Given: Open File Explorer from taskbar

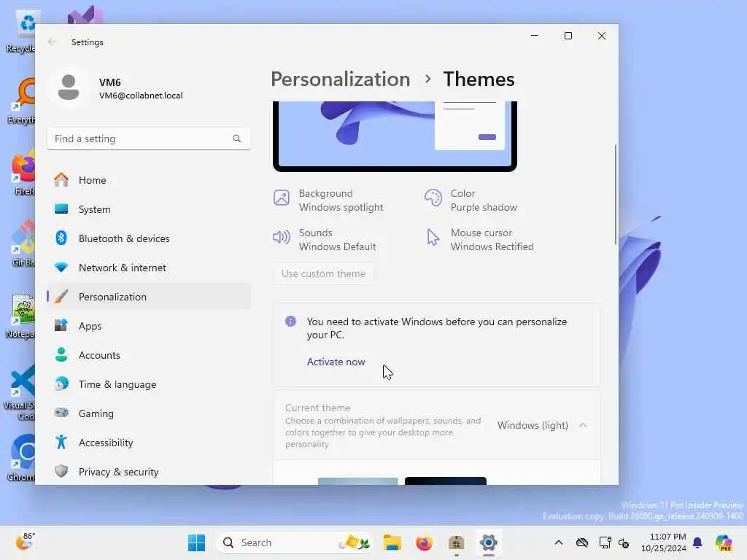Looking at the screenshot, I should [x=392, y=542].
